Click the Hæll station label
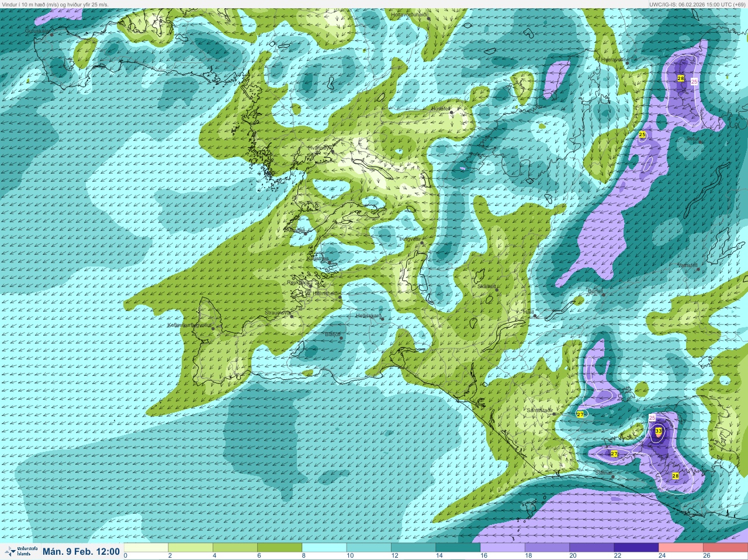Viewport: 748px width, 560px height. [x=528, y=312]
